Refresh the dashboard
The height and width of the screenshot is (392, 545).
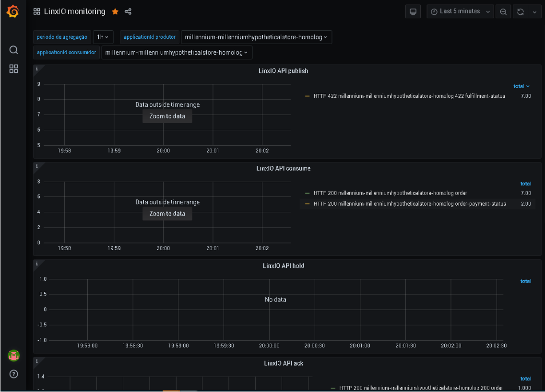[521, 12]
